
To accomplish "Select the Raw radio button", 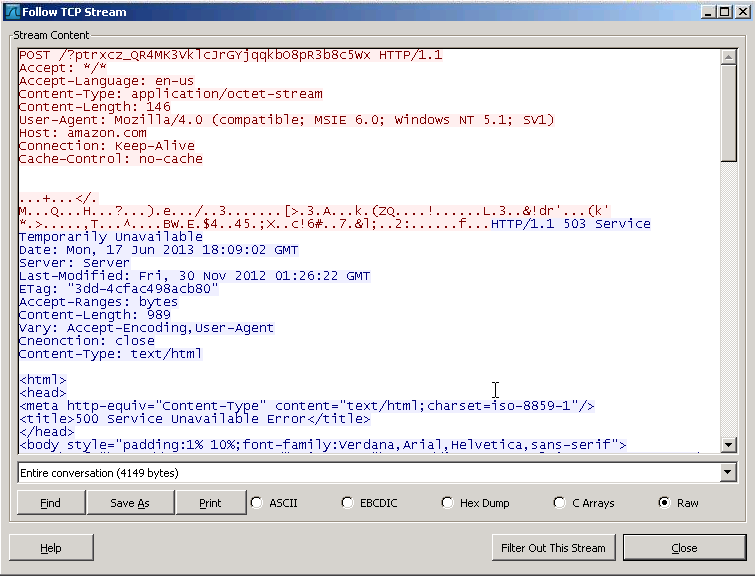I will tap(664, 503).
